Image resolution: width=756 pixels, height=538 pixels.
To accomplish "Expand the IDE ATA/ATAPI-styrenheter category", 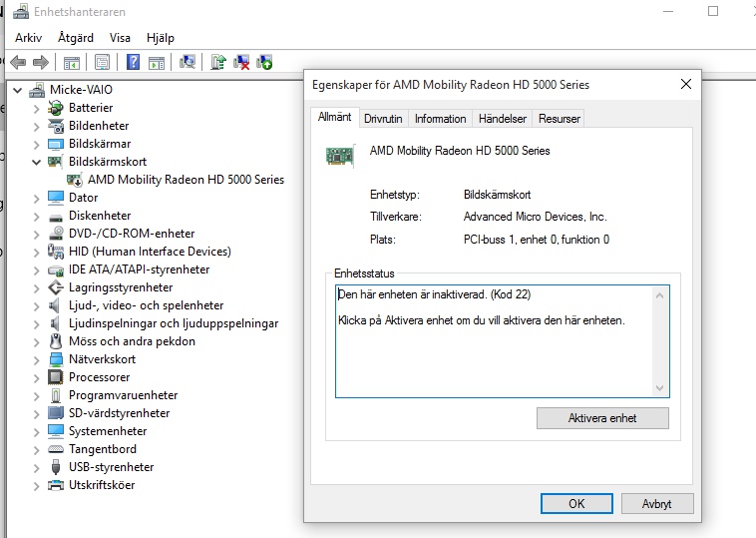I will click(36, 269).
